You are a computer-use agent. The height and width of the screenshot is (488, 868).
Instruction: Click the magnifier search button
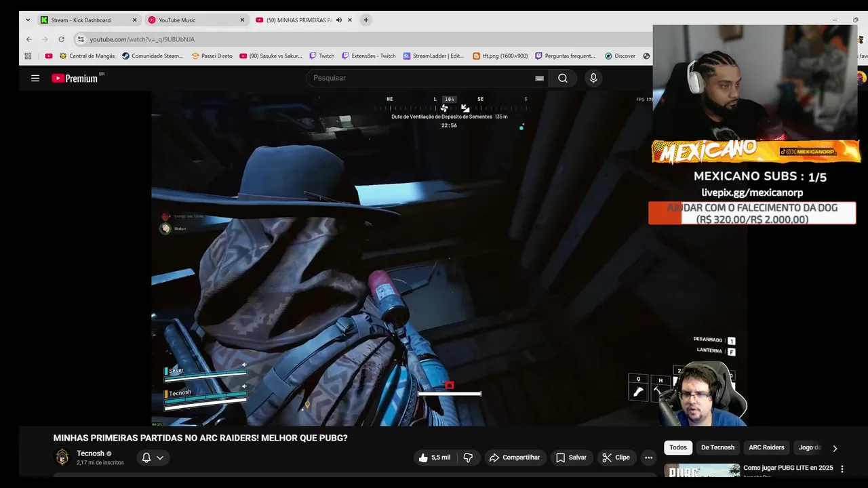tap(563, 78)
